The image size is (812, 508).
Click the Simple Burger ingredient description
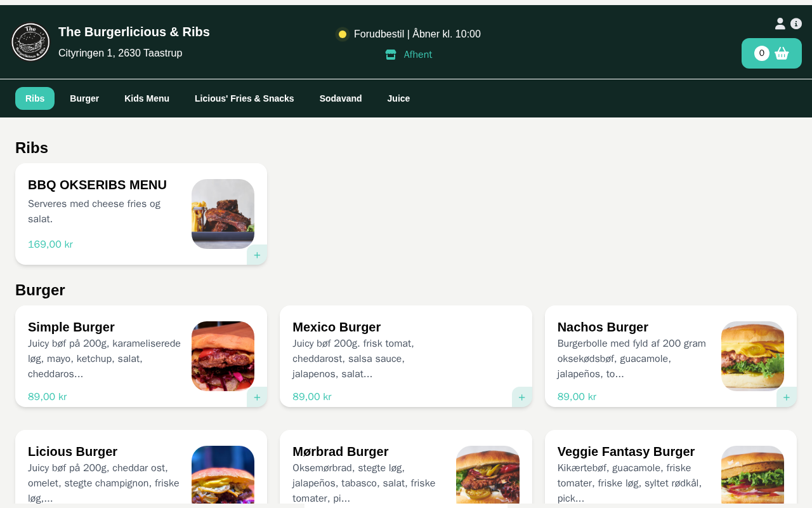(x=104, y=359)
